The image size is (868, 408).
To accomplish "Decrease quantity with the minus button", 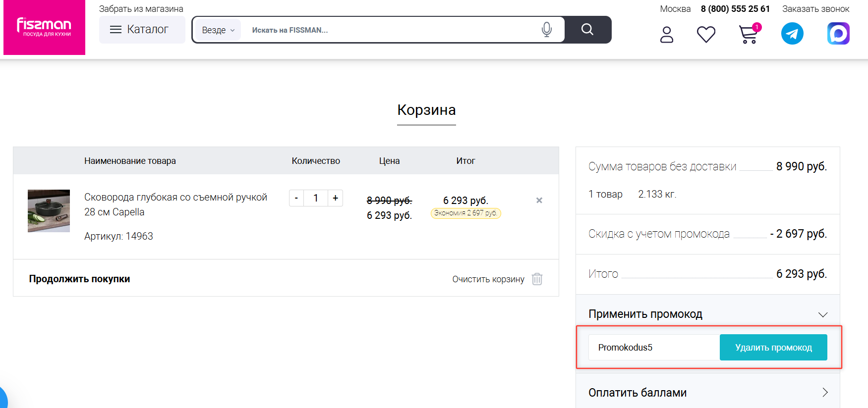I will 296,198.
